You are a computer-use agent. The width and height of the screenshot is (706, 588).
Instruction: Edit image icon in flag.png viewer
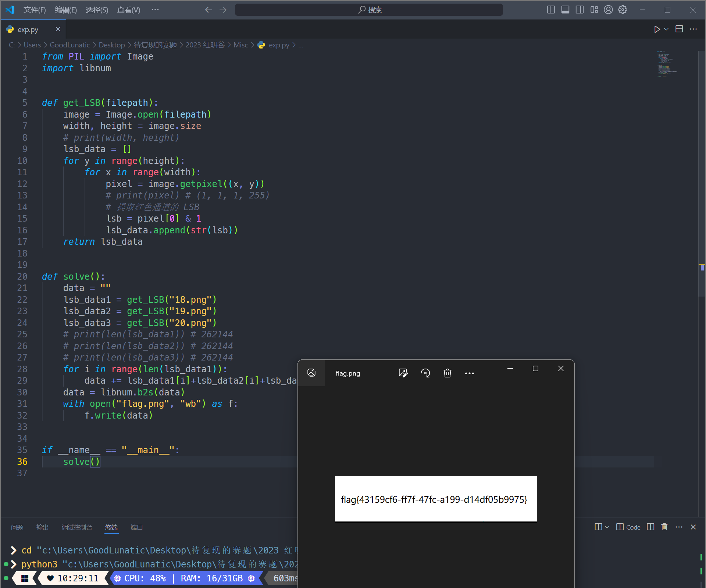403,373
